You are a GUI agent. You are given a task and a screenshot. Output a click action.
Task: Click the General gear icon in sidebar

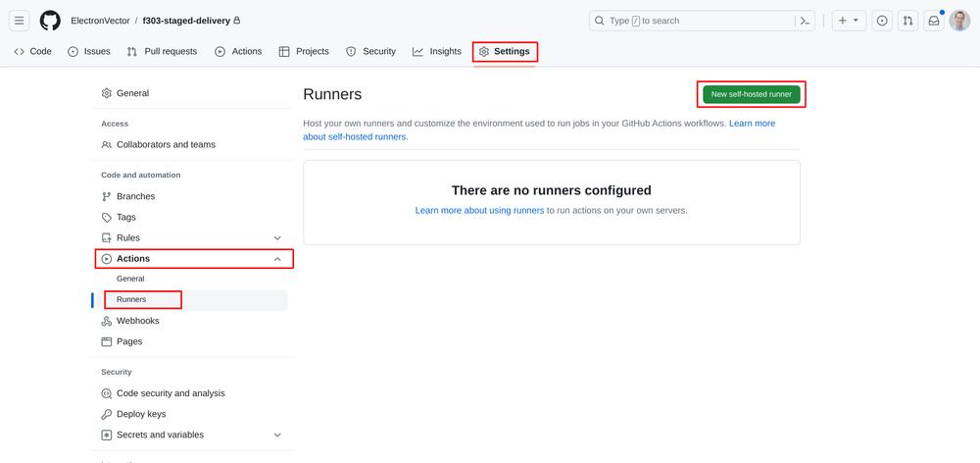pos(106,93)
